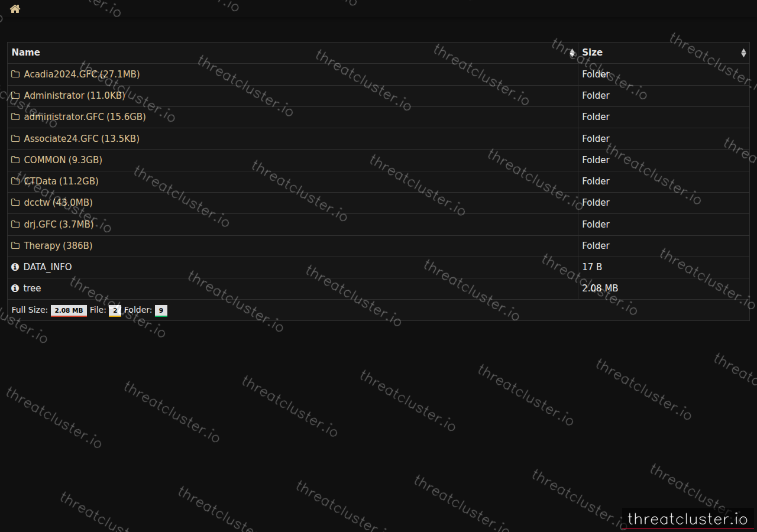Click info icon beside tree file
This screenshot has width=757, height=532.
pos(15,288)
